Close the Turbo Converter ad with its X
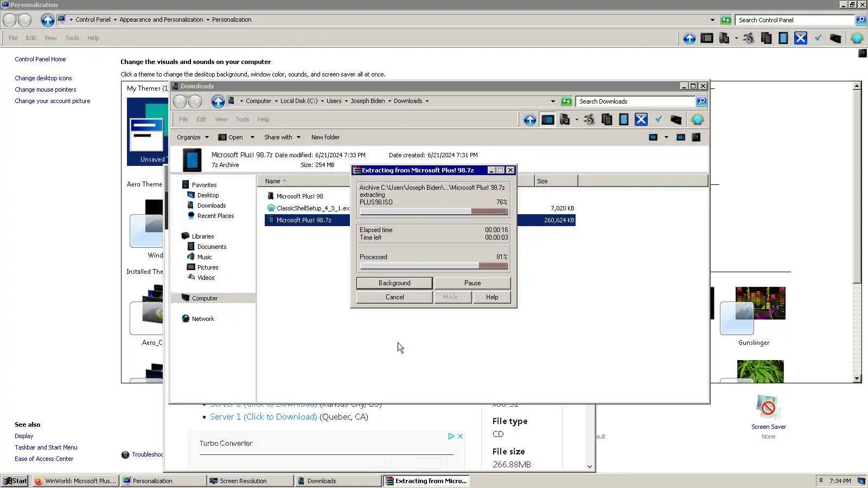This screenshot has width=868, height=488. 460,436
